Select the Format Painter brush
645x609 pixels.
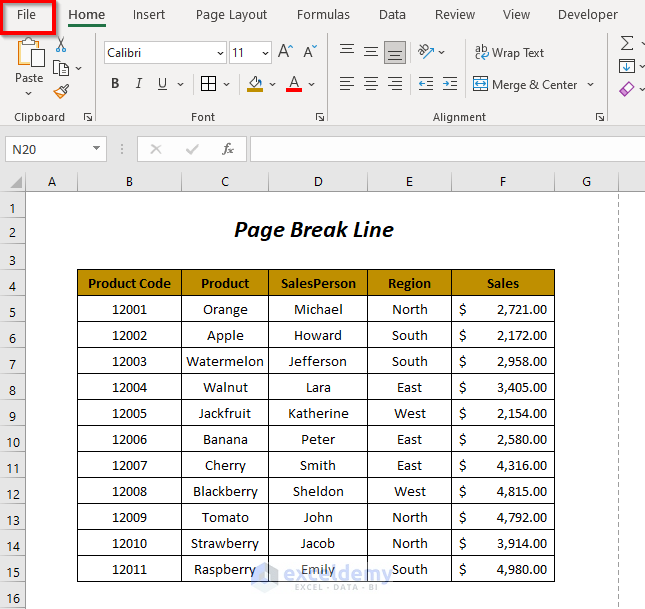(x=61, y=91)
